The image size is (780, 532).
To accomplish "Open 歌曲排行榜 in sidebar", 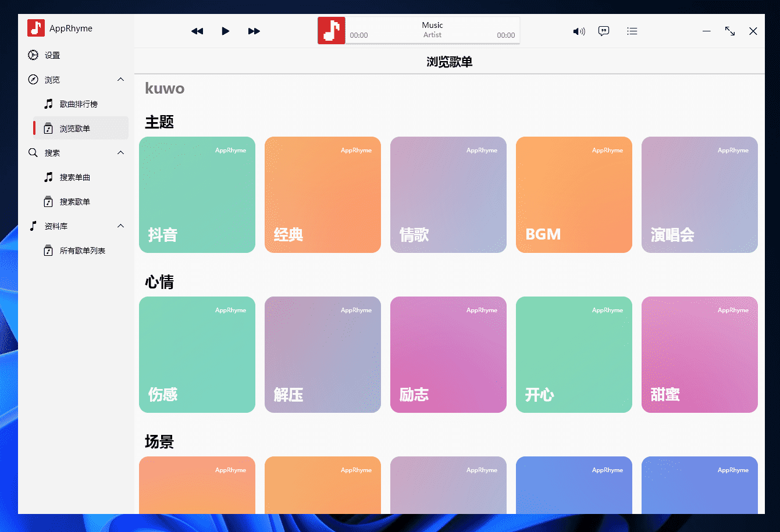I will point(81,104).
